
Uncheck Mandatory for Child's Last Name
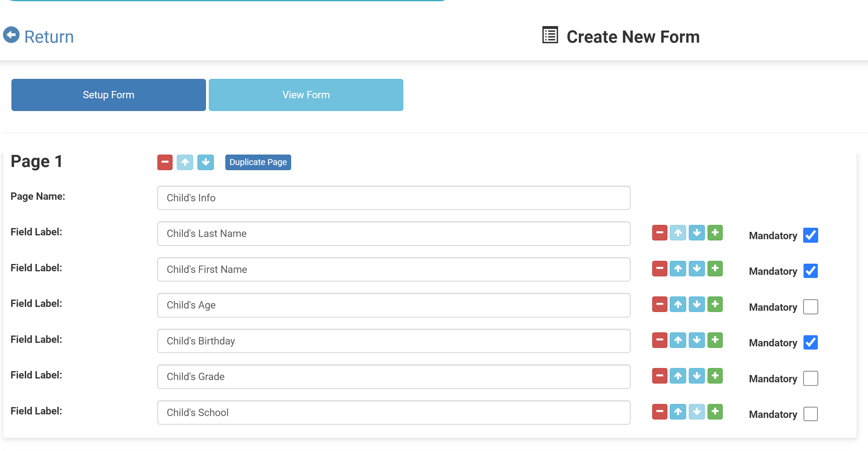810,235
